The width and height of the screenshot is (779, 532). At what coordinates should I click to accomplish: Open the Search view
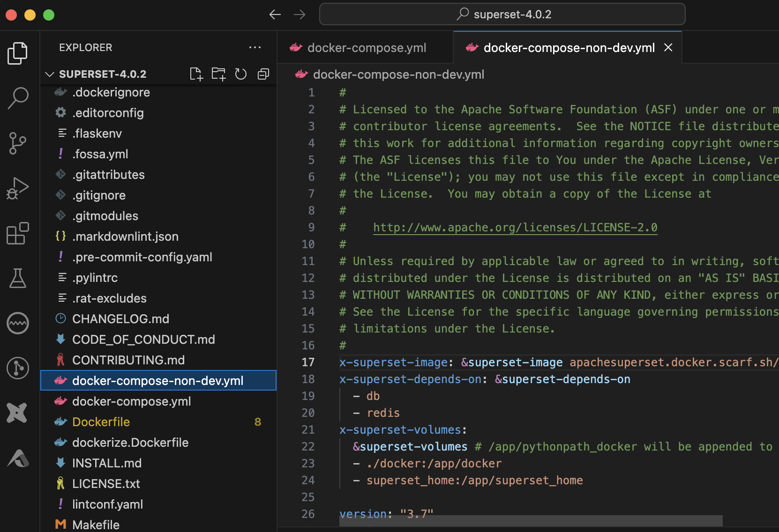[18, 98]
